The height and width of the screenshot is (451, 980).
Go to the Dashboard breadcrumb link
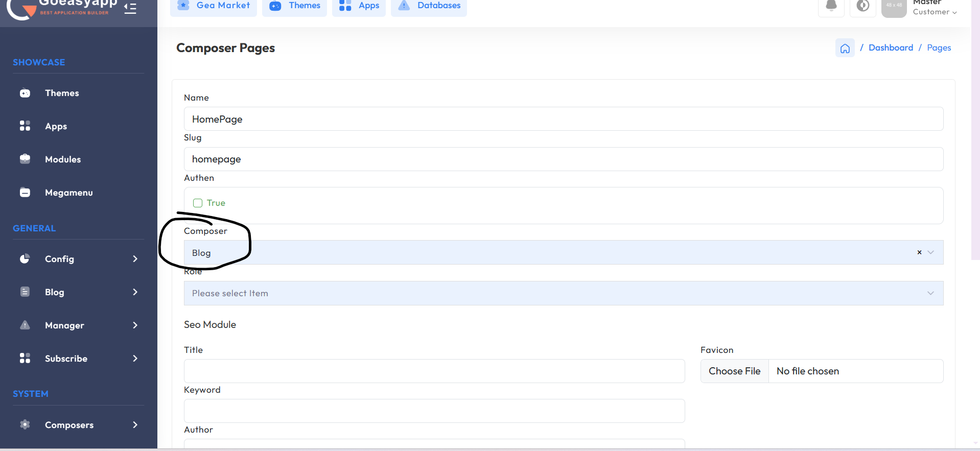891,48
